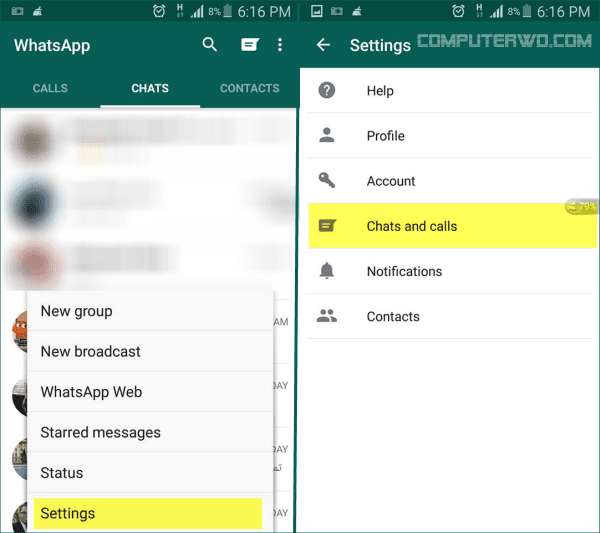The width and height of the screenshot is (600, 533).
Task: Open the Account settings entry
Action: point(450,180)
